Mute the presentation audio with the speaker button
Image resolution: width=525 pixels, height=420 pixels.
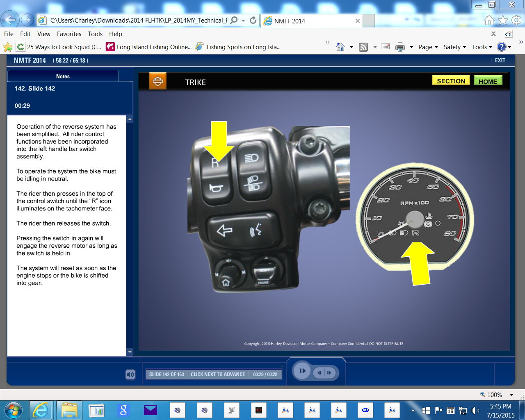point(130,374)
